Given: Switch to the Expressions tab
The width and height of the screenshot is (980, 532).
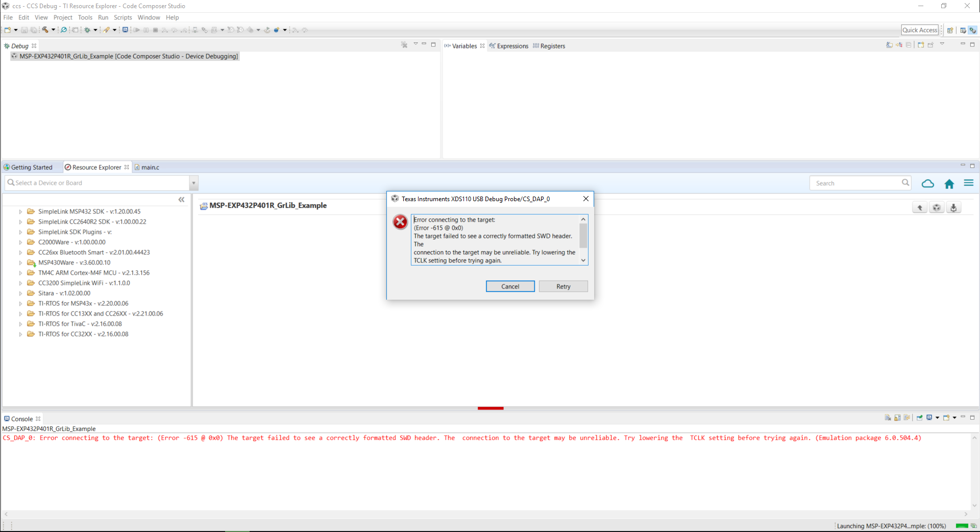Looking at the screenshot, I should (x=509, y=46).
